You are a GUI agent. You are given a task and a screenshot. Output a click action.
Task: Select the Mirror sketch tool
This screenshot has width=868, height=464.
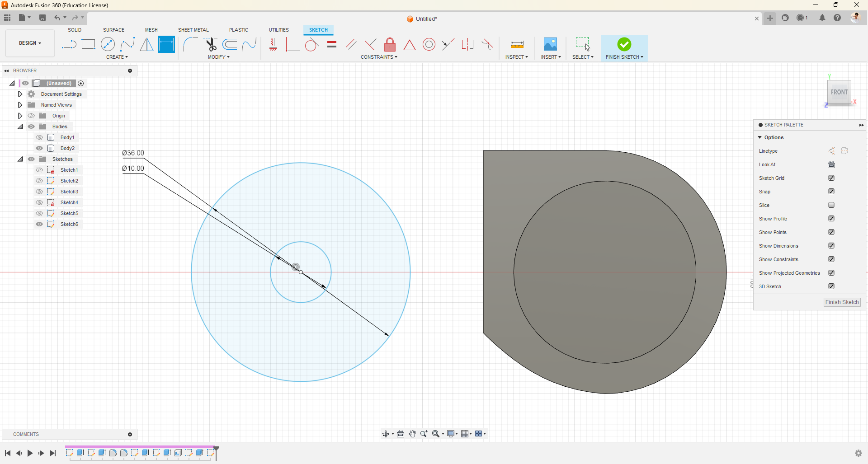pyautogui.click(x=146, y=44)
